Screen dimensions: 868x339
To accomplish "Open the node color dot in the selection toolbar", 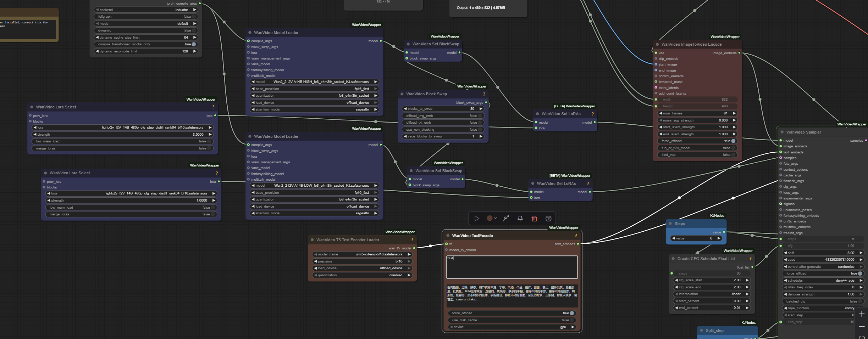I will pos(490,219).
